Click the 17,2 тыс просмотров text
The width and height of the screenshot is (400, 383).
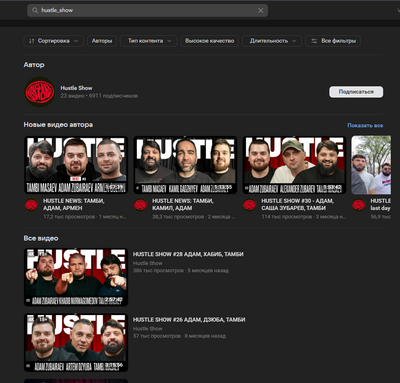69,217
